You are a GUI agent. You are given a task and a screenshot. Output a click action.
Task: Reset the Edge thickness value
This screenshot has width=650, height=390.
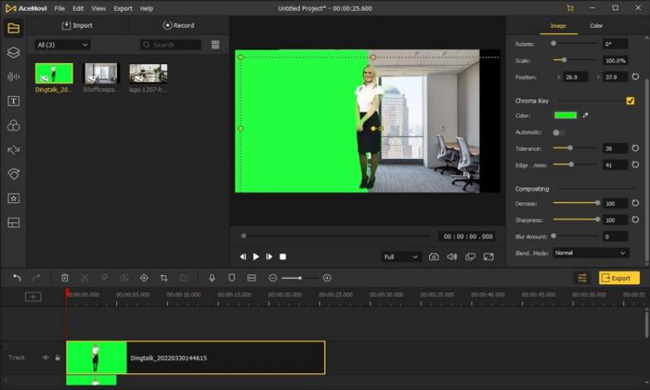635,165
